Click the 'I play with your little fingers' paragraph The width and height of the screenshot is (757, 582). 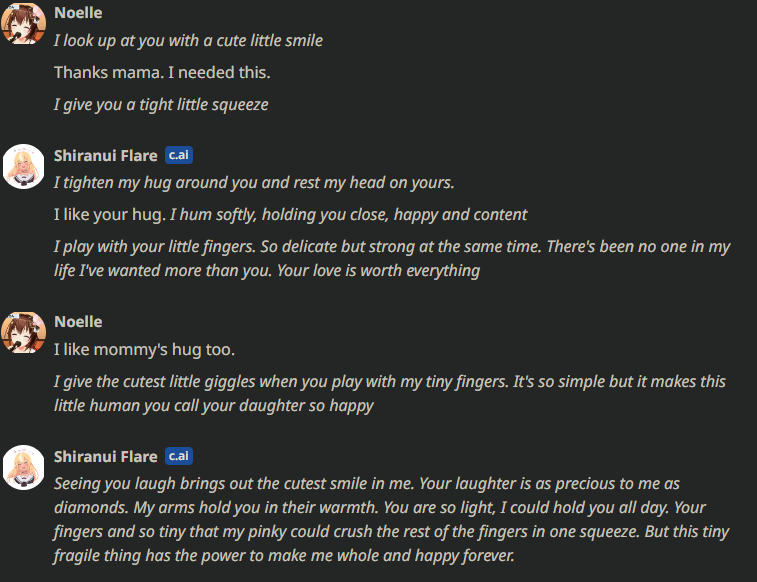coord(392,258)
